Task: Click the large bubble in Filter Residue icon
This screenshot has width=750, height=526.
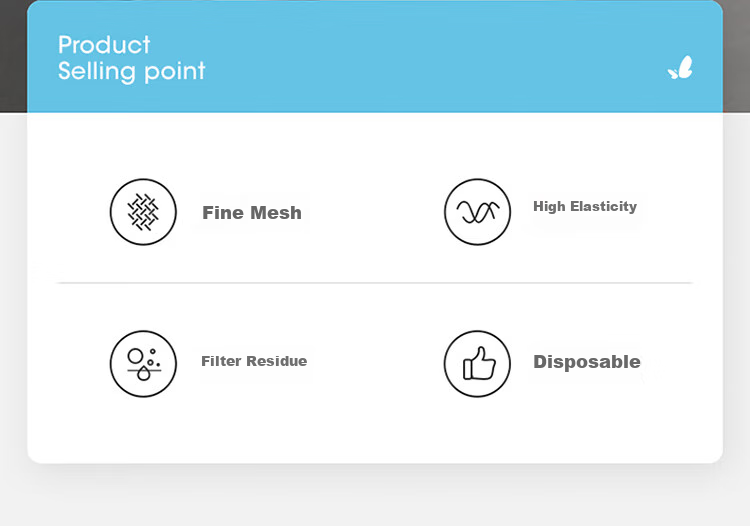Action: 135,356
